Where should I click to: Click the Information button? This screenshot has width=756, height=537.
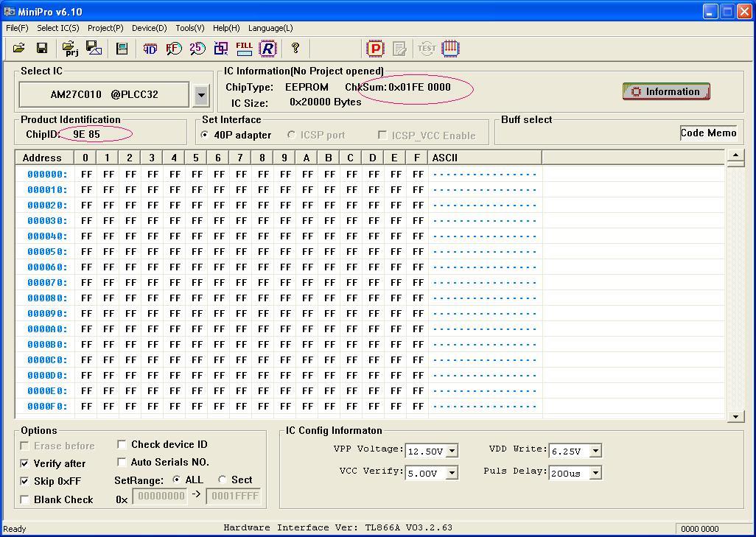(666, 91)
